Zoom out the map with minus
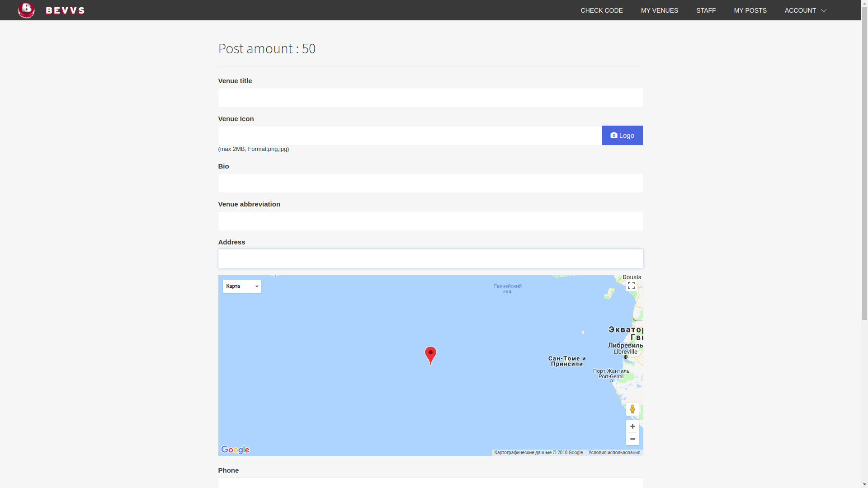 (632, 439)
